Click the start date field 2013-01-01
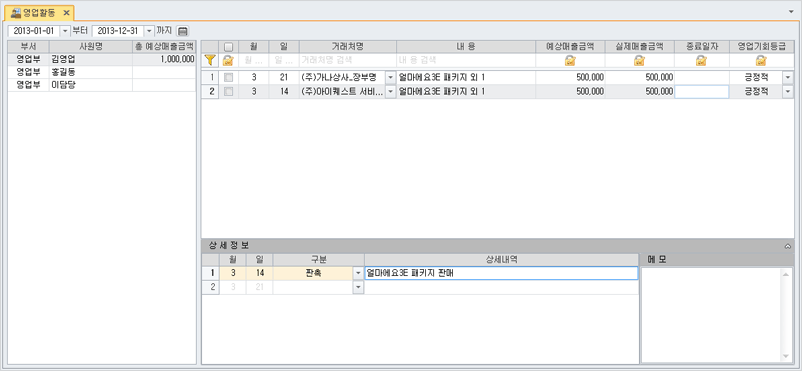802x371 pixels. (x=34, y=31)
